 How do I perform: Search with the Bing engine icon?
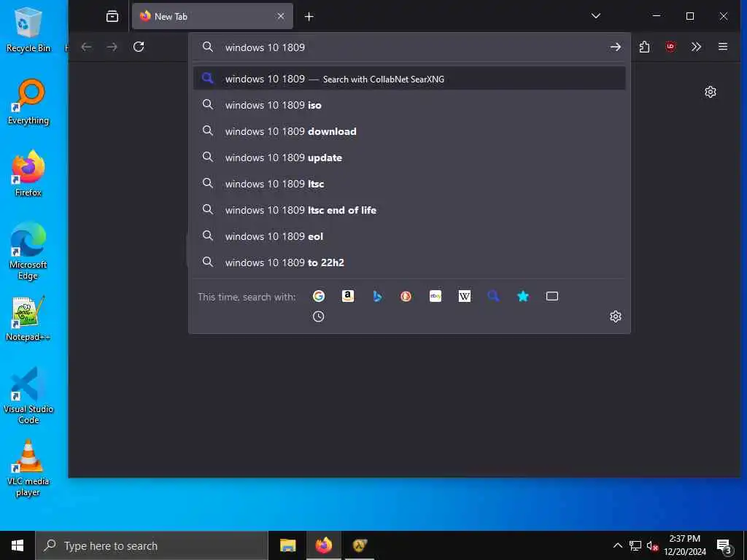point(377,296)
